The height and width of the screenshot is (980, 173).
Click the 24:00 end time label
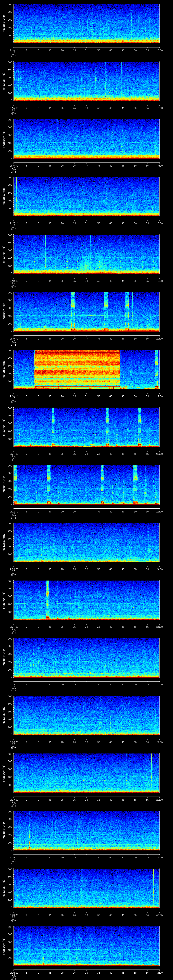[160, 569]
